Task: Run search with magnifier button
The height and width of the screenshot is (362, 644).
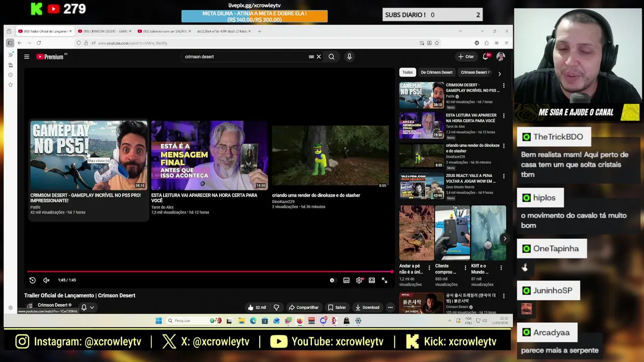Action: point(332,57)
